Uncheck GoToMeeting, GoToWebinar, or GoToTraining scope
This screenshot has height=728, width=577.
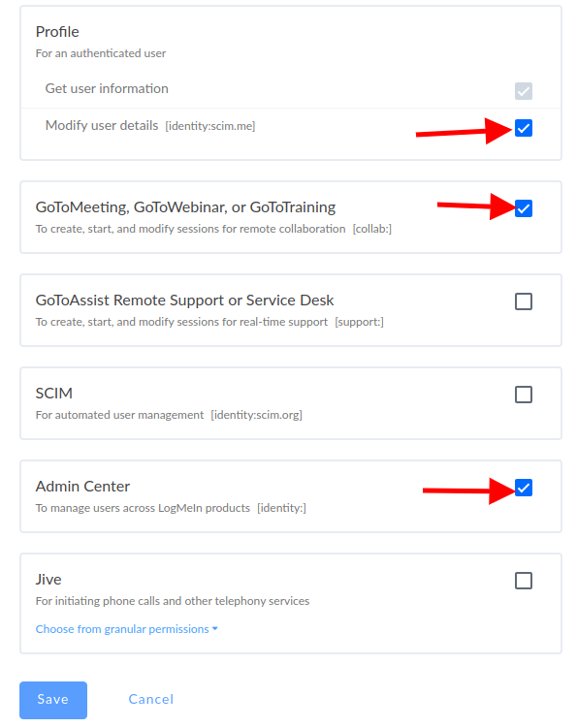pyautogui.click(x=523, y=208)
